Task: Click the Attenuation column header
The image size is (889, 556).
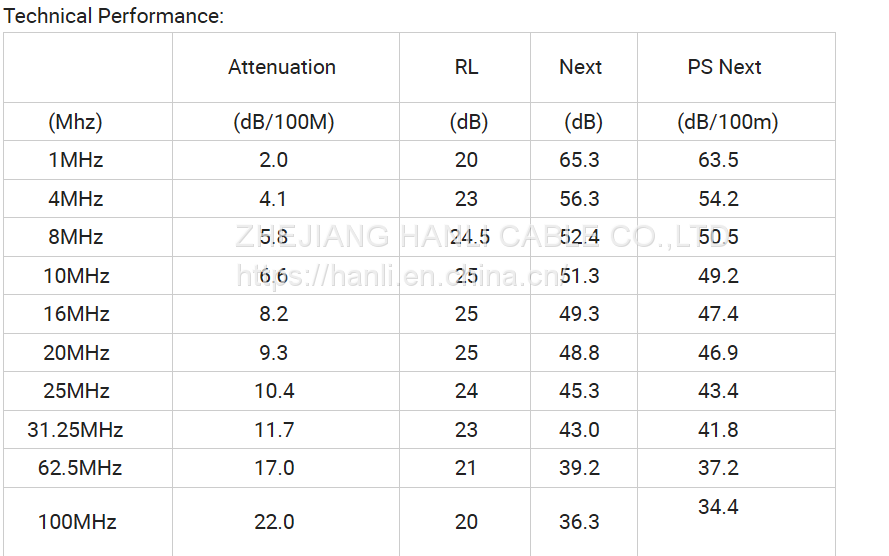Action: click(282, 67)
